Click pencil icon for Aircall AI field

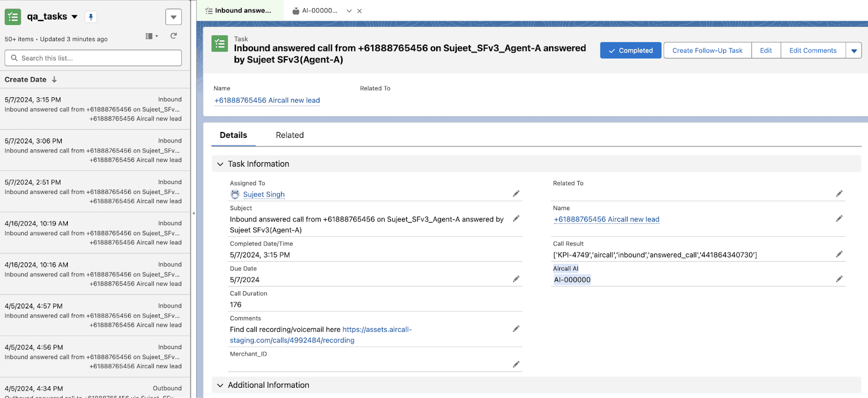[839, 279]
